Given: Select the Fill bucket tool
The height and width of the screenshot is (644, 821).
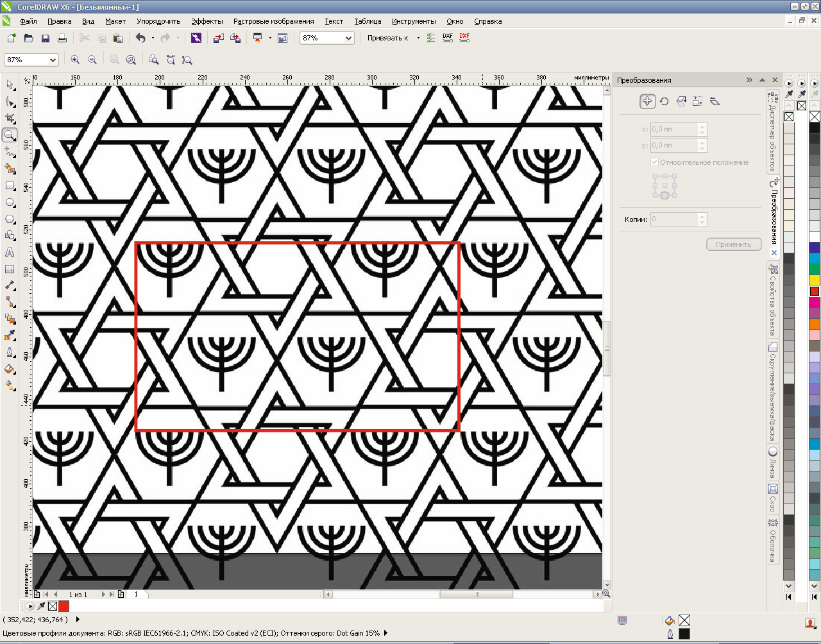Looking at the screenshot, I should pyautogui.click(x=10, y=369).
